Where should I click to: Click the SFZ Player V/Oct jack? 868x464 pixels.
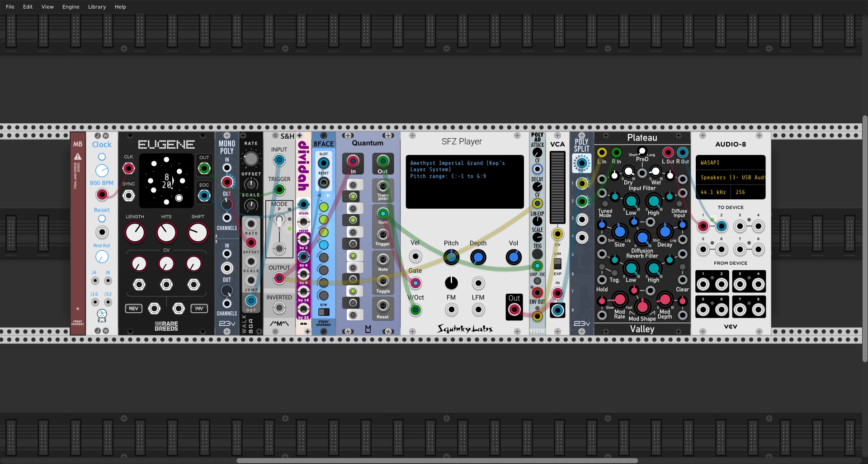[415, 310]
